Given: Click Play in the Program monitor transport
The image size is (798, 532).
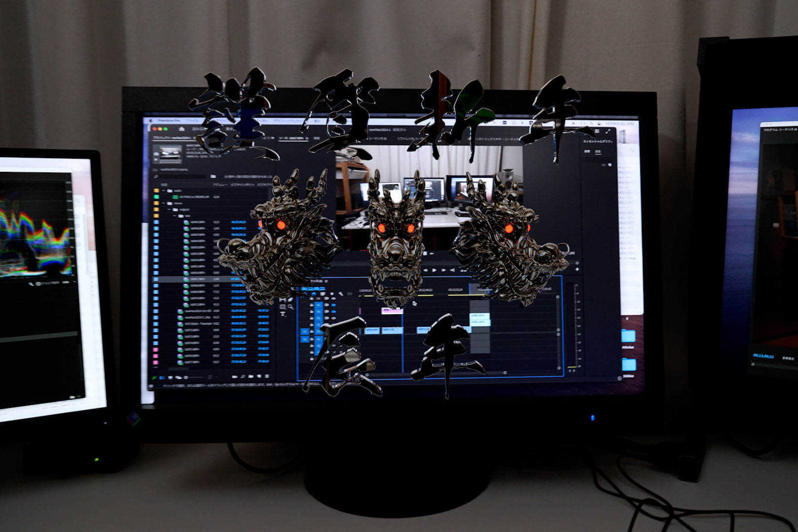Looking at the screenshot, I should [x=434, y=270].
